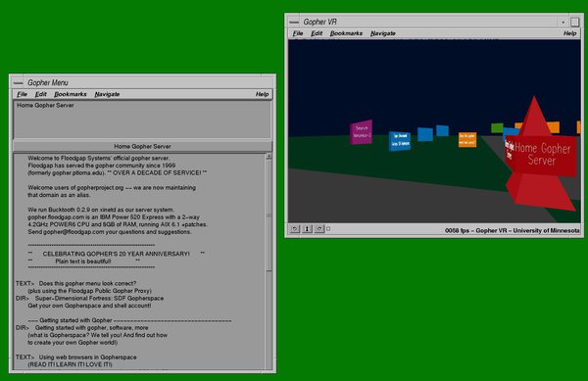This screenshot has height=381, width=588.
Task: Open Navigate menu in Gopher Menu window
Action: pyautogui.click(x=107, y=94)
